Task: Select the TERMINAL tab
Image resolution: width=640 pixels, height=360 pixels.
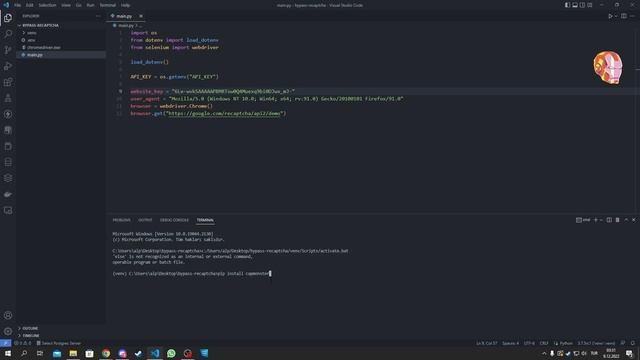Action: coord(205,220)
